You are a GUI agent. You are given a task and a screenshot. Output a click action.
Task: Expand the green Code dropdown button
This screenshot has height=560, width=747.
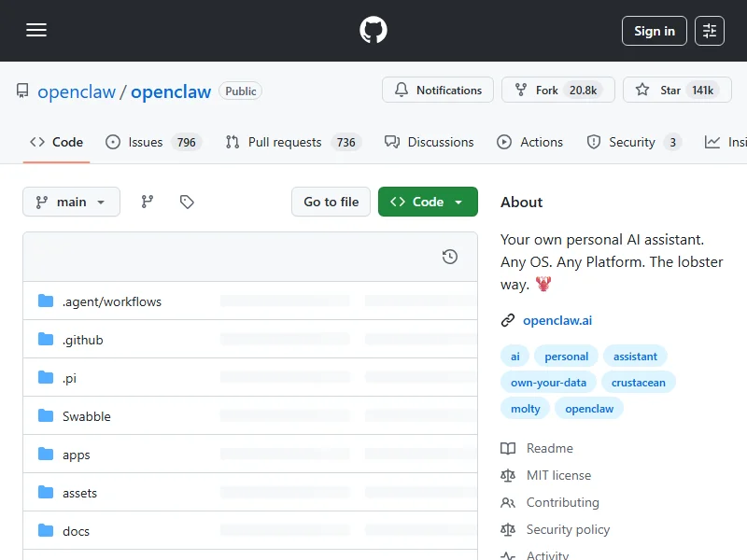428,202
